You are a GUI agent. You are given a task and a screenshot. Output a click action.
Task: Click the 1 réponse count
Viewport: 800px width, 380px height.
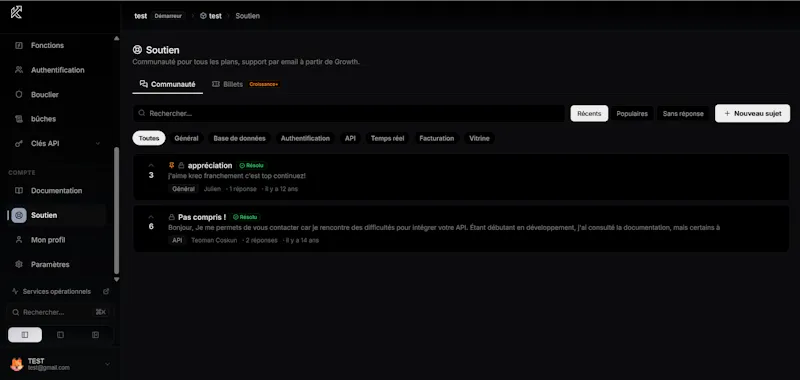pyautogui.click(x=243, y=189)
